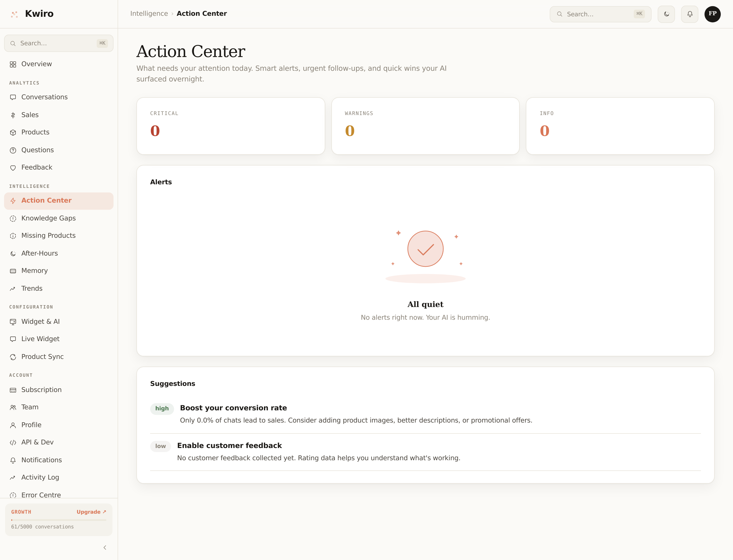This screenshot has height=560, width=733.
Task: Click the After-Hours nav label
Action: 39,253
